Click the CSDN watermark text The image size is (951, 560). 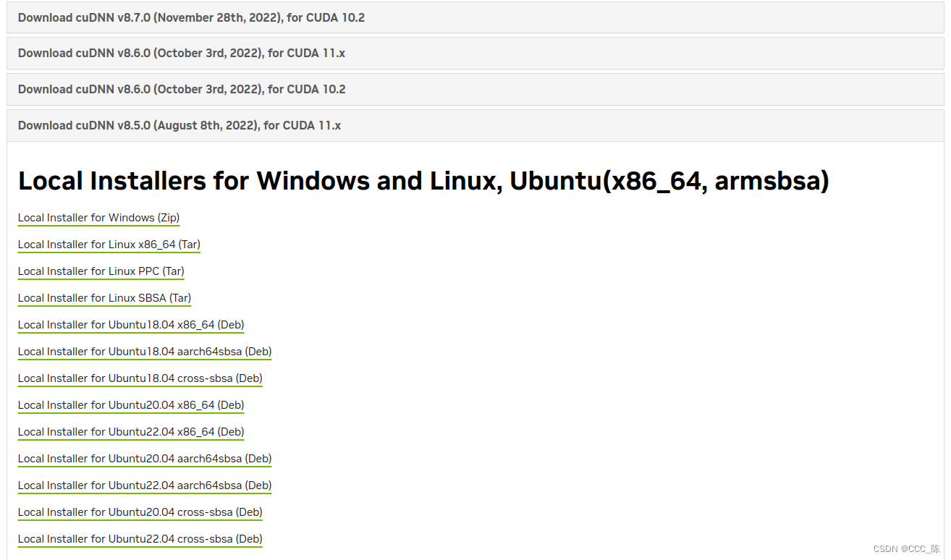click(884, 548)
